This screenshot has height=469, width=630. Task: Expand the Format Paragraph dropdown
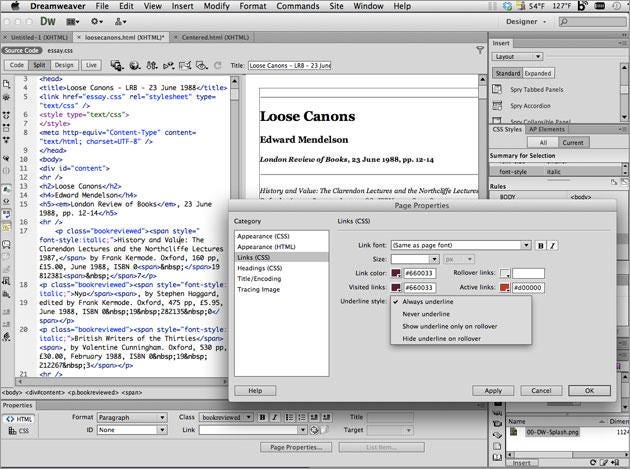[x=132, y=418]
